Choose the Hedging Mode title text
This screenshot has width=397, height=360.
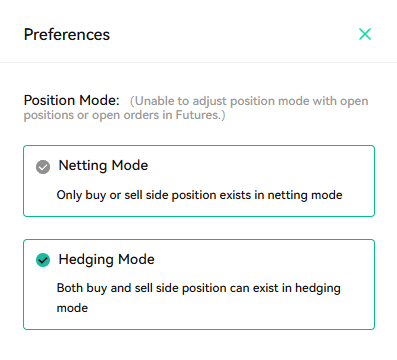coord(107,259)
